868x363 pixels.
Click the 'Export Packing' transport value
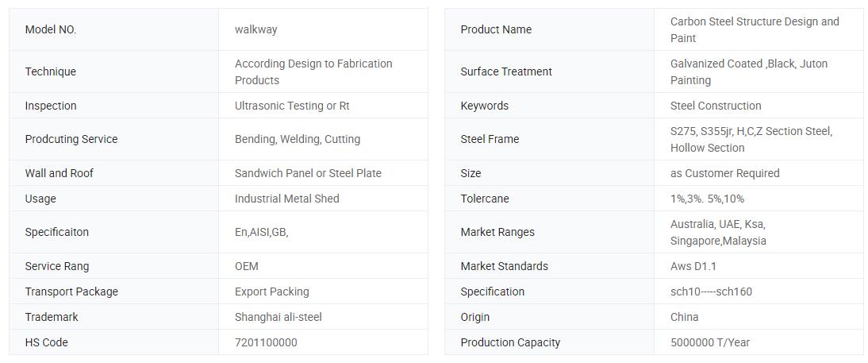pyautogui.click(x=272, y=292)
